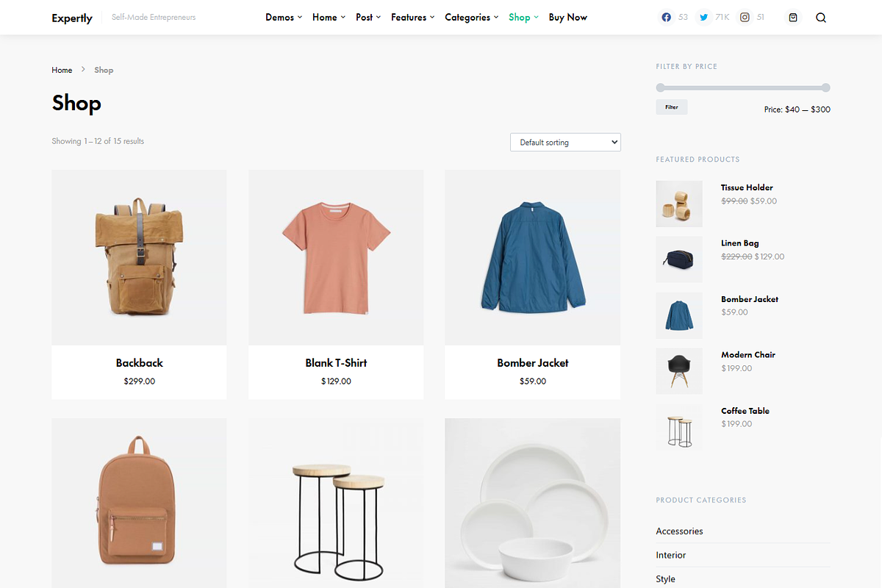
Task: Open the Bomber Jacket title in product grid
Action: pos(533,362)
